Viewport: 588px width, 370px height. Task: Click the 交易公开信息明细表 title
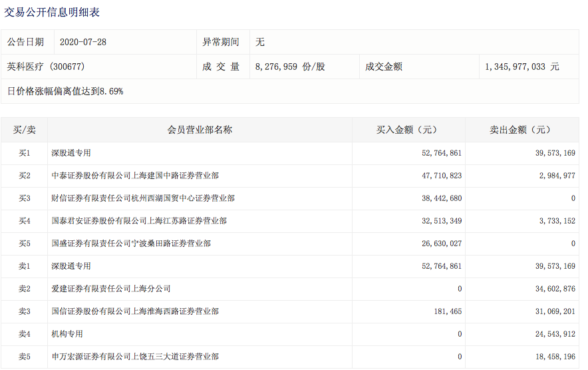[x=53, y=12]
